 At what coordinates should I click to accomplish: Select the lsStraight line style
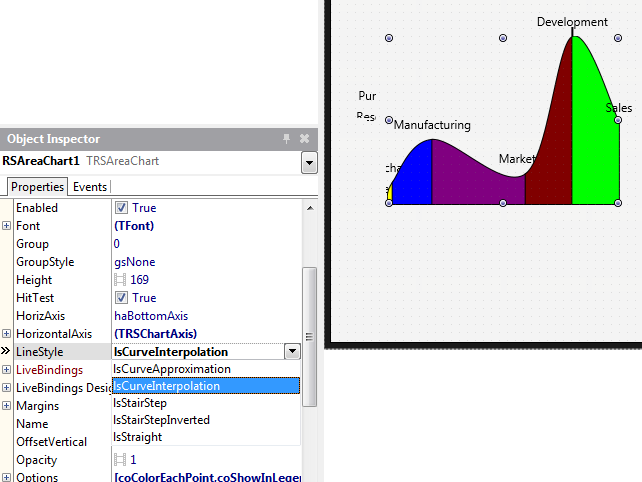click(x=137, y=437)
